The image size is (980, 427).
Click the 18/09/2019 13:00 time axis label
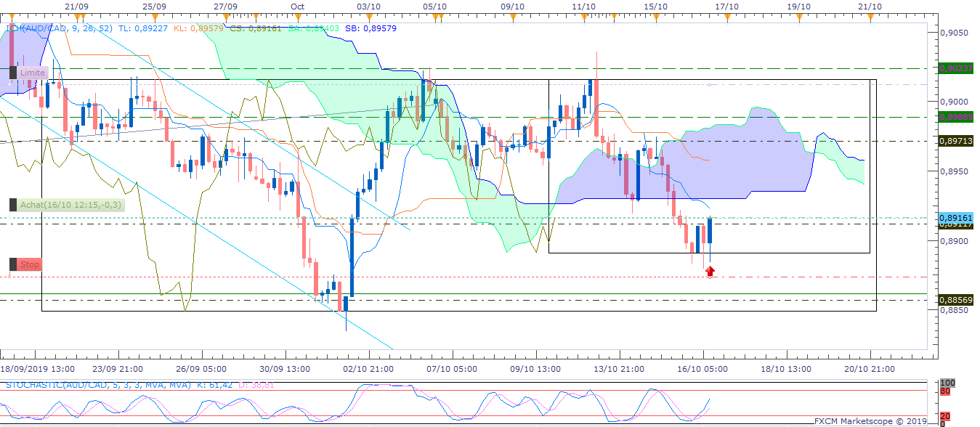click(37, 369)
